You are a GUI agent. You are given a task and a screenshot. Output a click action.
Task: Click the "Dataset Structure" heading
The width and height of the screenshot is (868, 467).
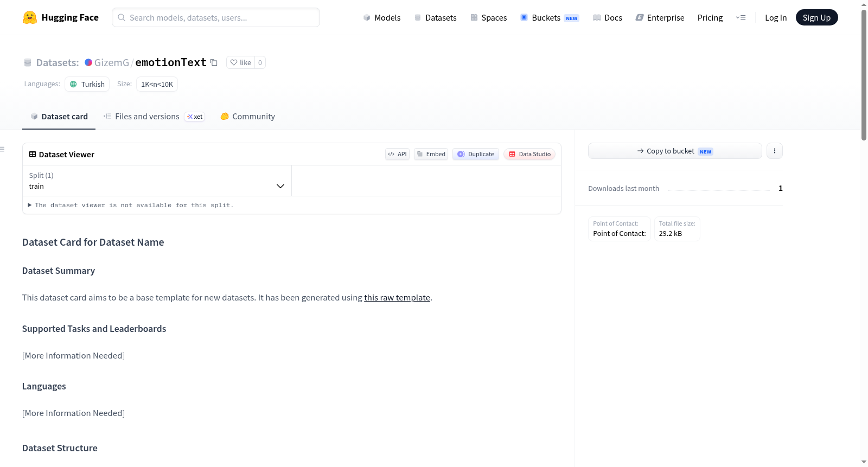tap(60, 448)
